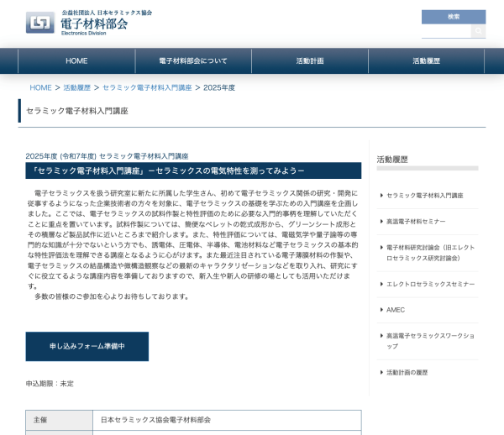The image size is (504, 435).
Task: Click page heading セラミック電子材料入門講座
Action: click(77, 111)
